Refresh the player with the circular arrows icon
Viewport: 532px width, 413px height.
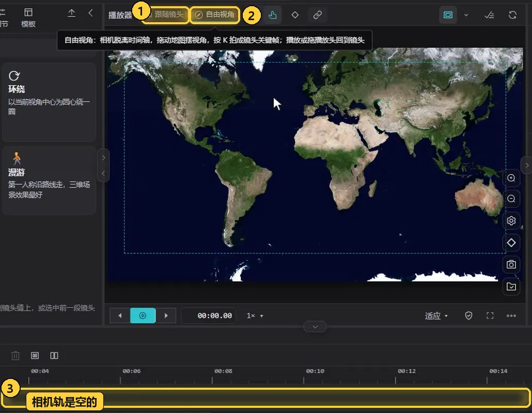coord(512,15)
